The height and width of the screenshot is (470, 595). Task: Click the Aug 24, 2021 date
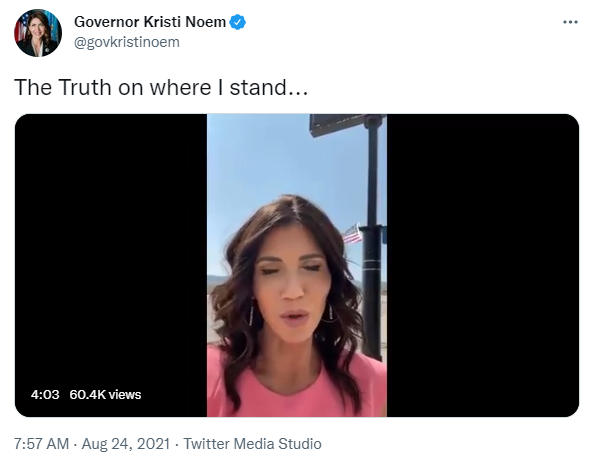[126, 443]
